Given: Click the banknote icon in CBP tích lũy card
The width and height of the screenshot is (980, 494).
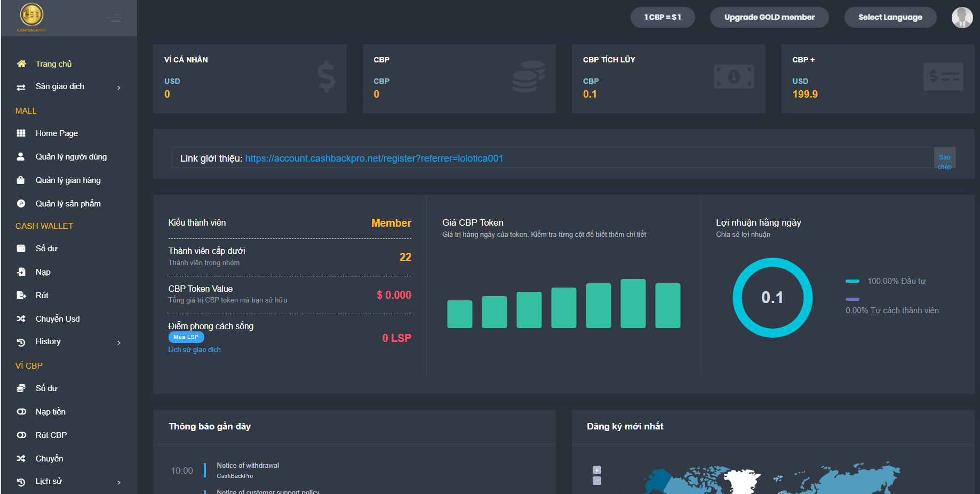Looking at the screenshot, I should (x=734, y=77).
